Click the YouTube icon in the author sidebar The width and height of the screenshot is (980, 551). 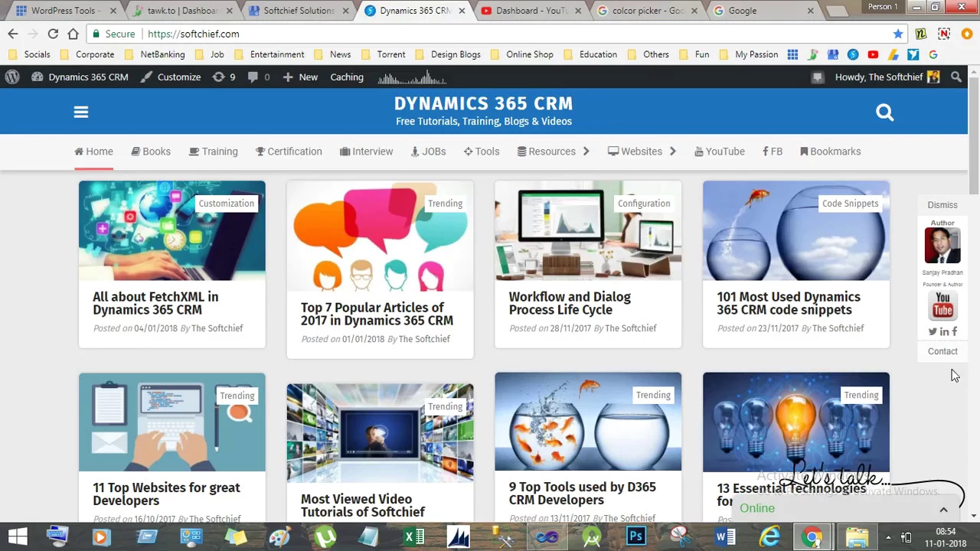tap(942, 305)
